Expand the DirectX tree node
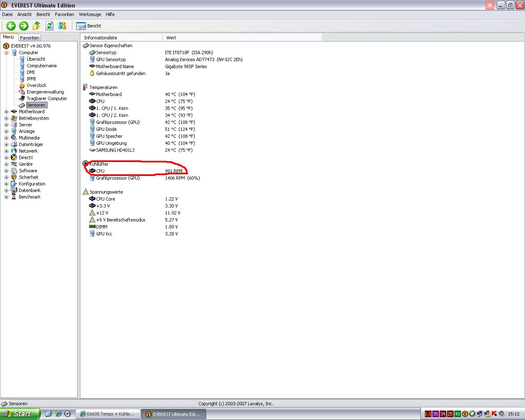Viewport: 525px width, 420px height. coord(6,157)
